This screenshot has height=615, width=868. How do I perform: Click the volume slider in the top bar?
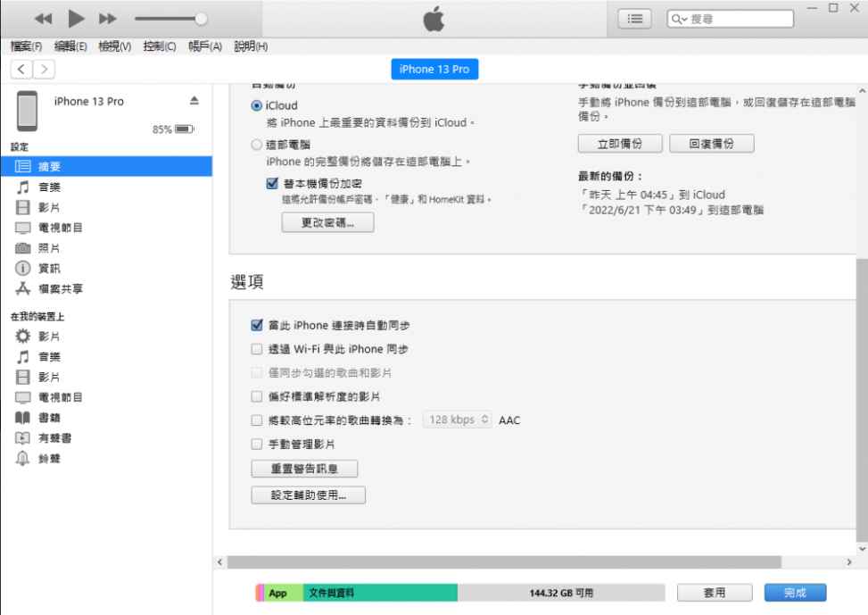click(x=169, y=19)
